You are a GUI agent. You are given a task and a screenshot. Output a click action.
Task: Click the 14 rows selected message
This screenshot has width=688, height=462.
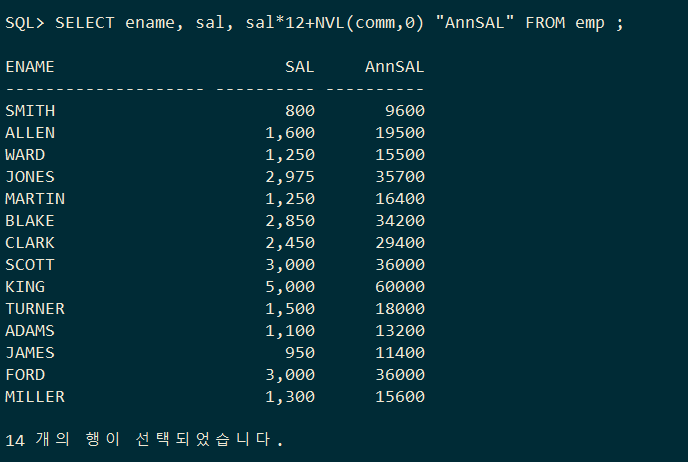click(144, 439)
